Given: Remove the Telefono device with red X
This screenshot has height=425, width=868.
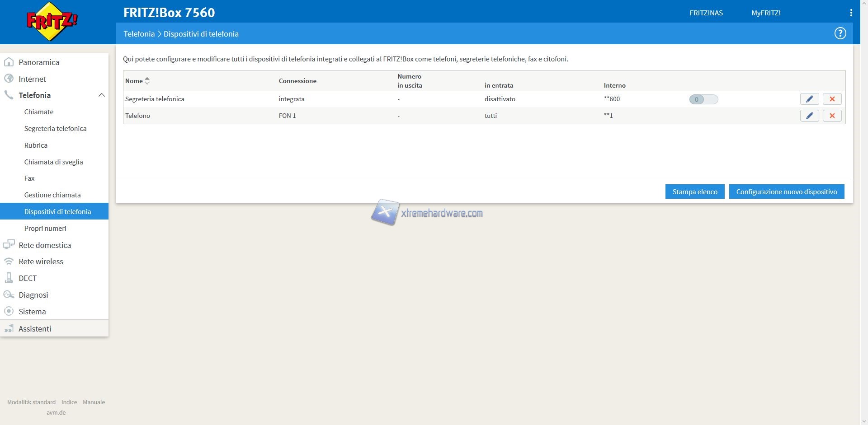Looking at the screenshot, I should point(832,116).
